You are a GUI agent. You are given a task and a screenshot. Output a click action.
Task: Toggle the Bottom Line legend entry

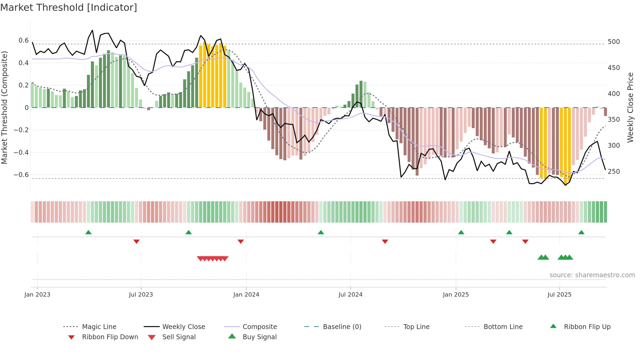[x=494, y=327]
